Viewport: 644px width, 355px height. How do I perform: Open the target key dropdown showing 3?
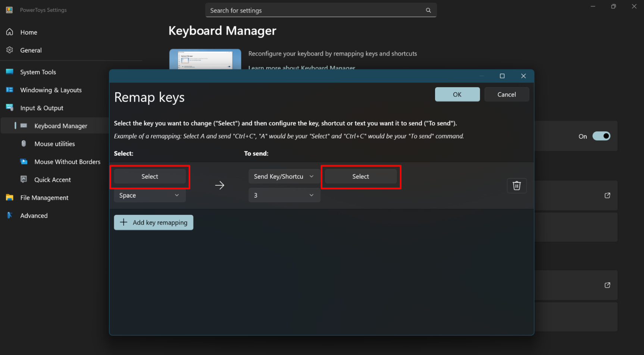click(284, 195)
